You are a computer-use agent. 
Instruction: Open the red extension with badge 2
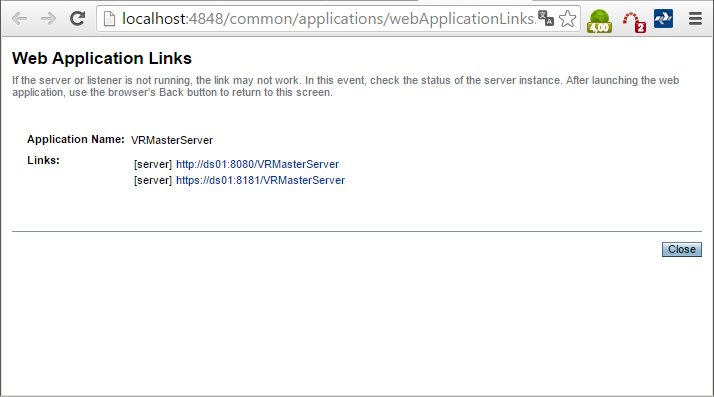pos(634,22)
